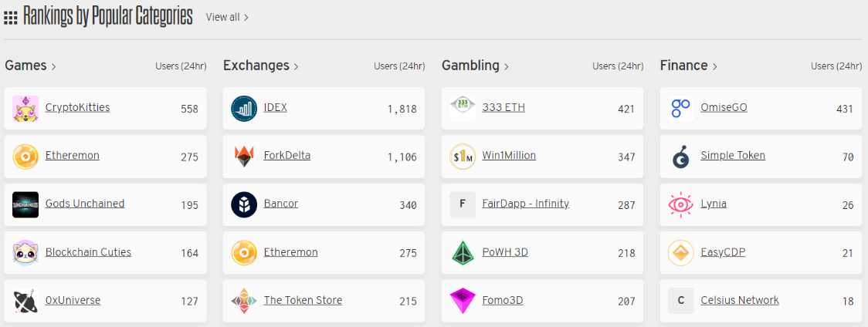Expand the Exchanges category heading

[x=261, y=66]
